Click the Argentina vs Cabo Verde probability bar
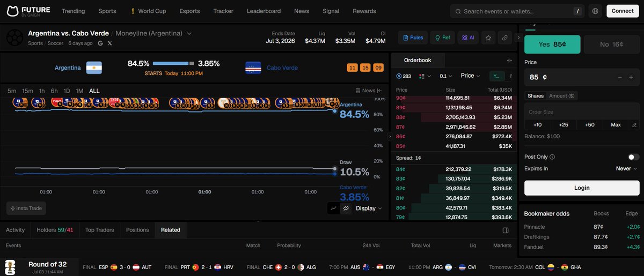The image size is (644, 276). tap(173, 64)
